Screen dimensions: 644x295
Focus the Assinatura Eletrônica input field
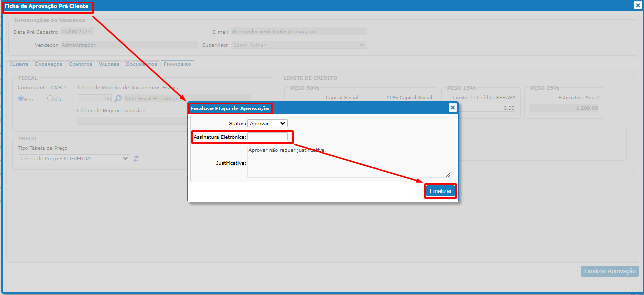(x=268, y=136)
